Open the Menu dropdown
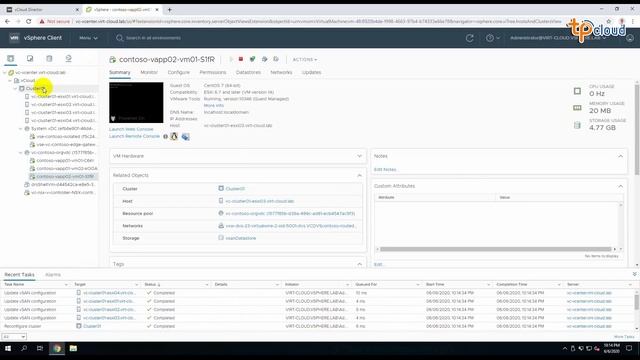640x360 pixels. [88, 38]
